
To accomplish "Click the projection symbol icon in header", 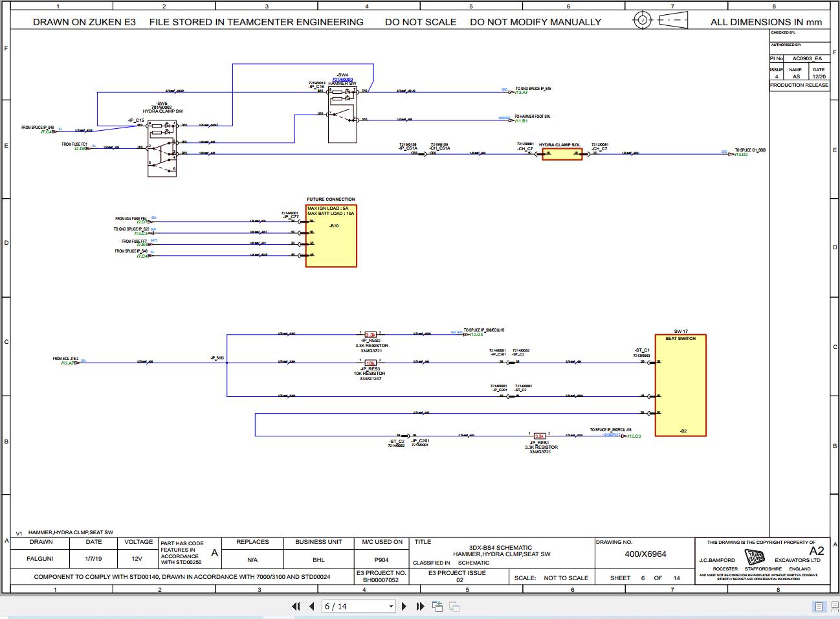I will point(659,20).
